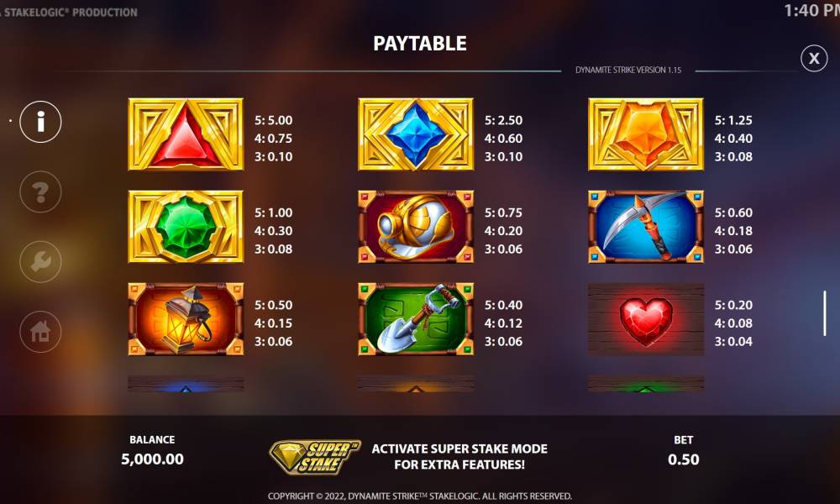The height and width of the screenshot is (504, 840).
Task: Click the red heart symbol
Action: click(x=645, y=318)
